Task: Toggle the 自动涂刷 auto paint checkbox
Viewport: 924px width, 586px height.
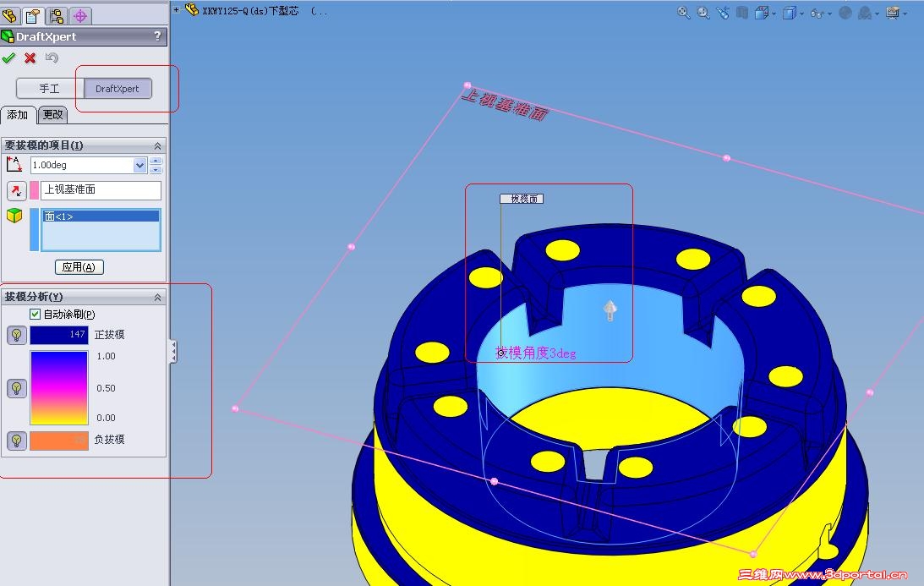Action: pyautogui.click(x=36, y=315)
